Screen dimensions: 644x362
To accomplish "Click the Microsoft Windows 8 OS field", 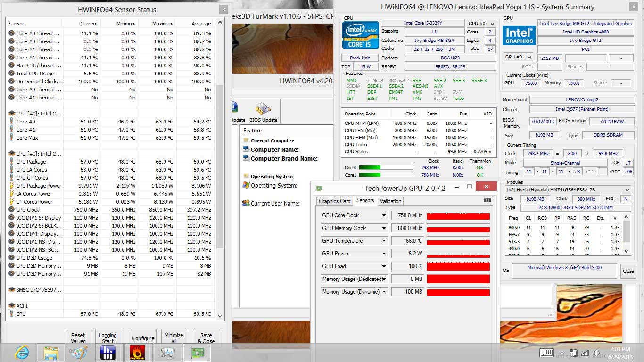I will pyautogui.click(x=564, y=271).
